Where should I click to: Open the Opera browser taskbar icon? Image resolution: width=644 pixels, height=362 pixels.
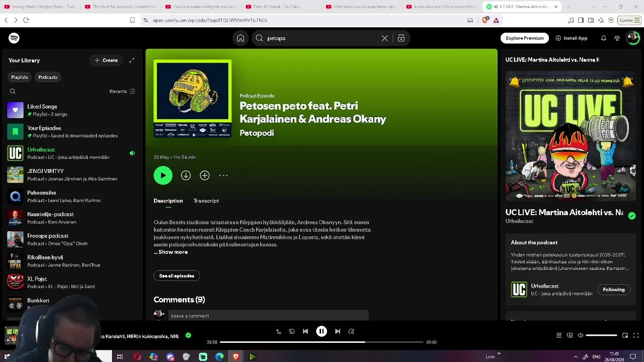(x=137, y=357)
